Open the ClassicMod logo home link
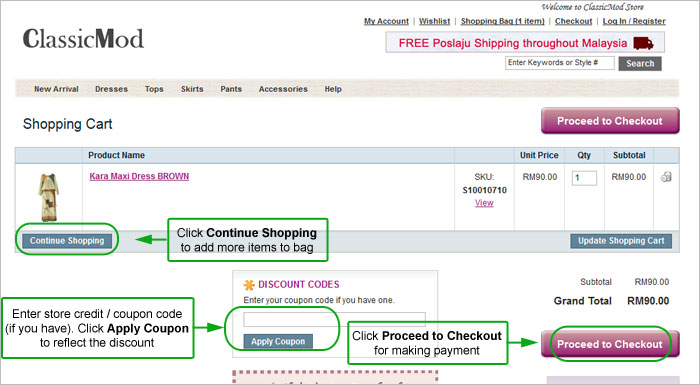Screen dimensions: 700x385 83,39
